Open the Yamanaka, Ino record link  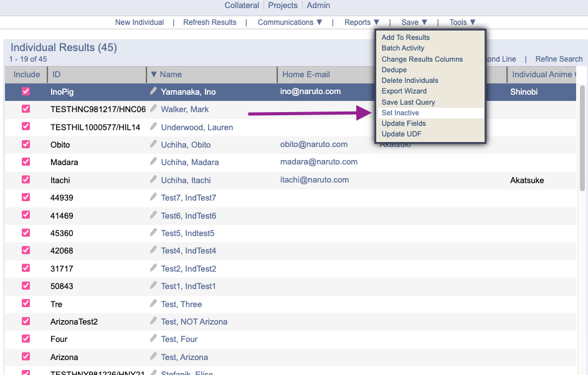188,92
